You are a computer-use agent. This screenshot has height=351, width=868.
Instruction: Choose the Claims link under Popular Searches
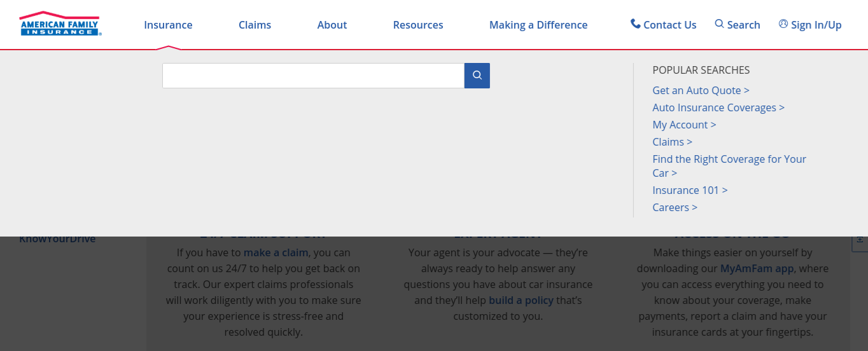672,142
